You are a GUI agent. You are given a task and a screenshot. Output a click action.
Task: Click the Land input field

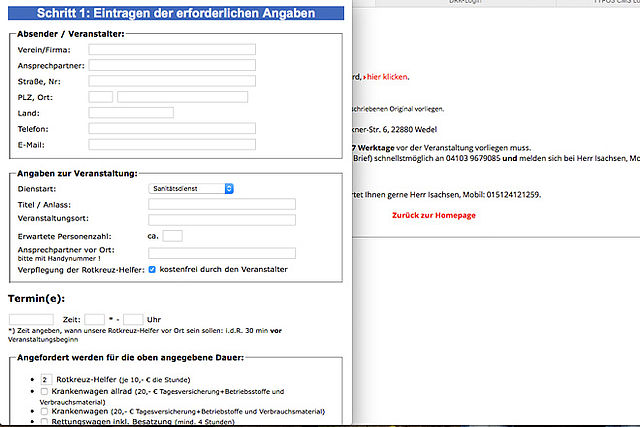(131, 113)
